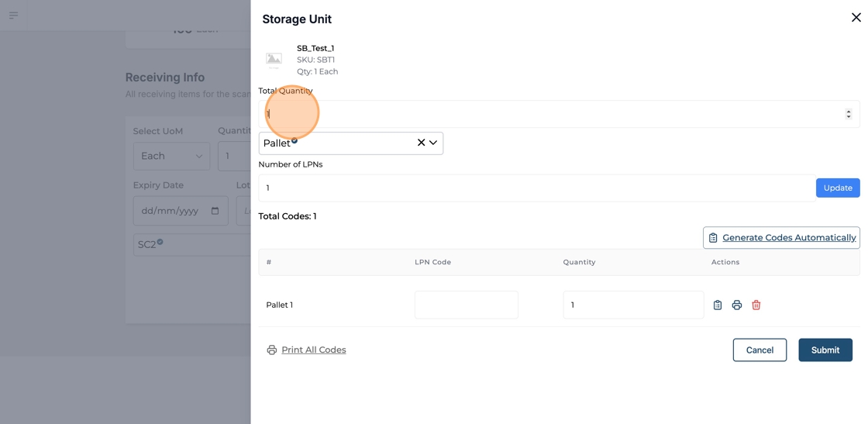Open the Expiry Date calendar picker
Screen dimensions: 868x424
tap(215, 211)
